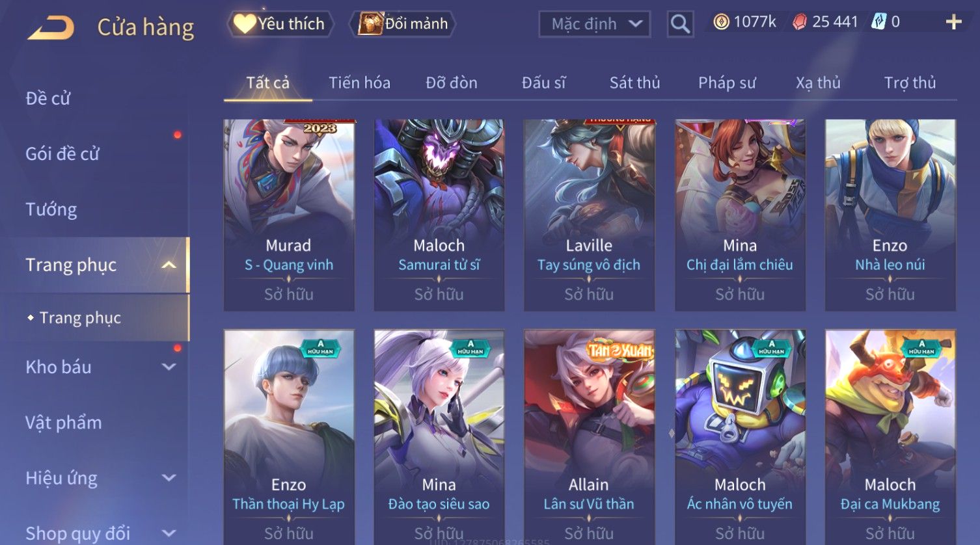Open search with the magnifier icon

tap(680, 24)
